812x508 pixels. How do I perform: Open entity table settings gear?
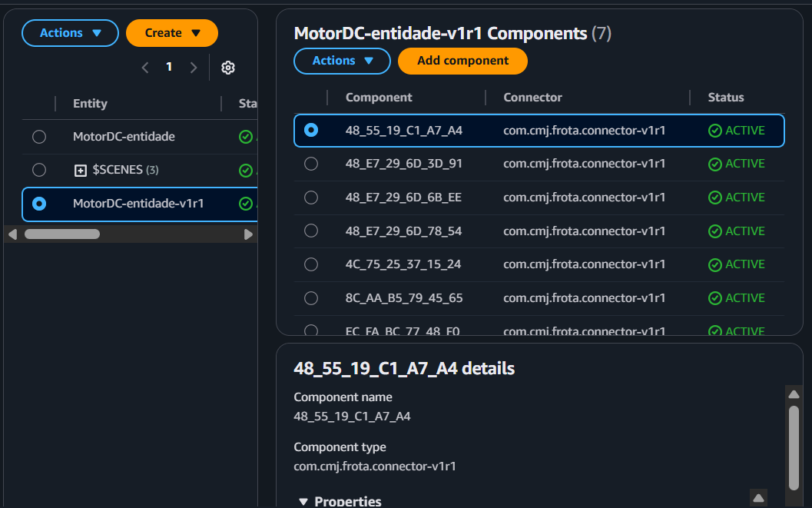(x=227, y=68)
